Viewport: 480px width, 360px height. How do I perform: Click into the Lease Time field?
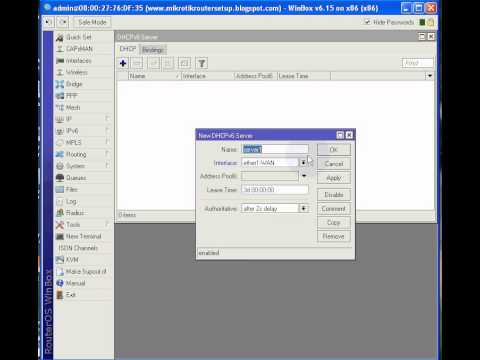tap(275, 190)
